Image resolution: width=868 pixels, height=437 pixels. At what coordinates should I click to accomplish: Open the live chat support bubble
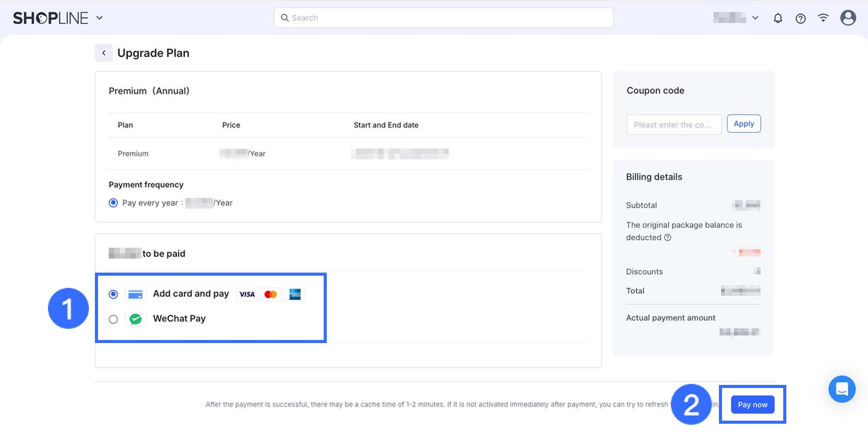click(841, 389)
